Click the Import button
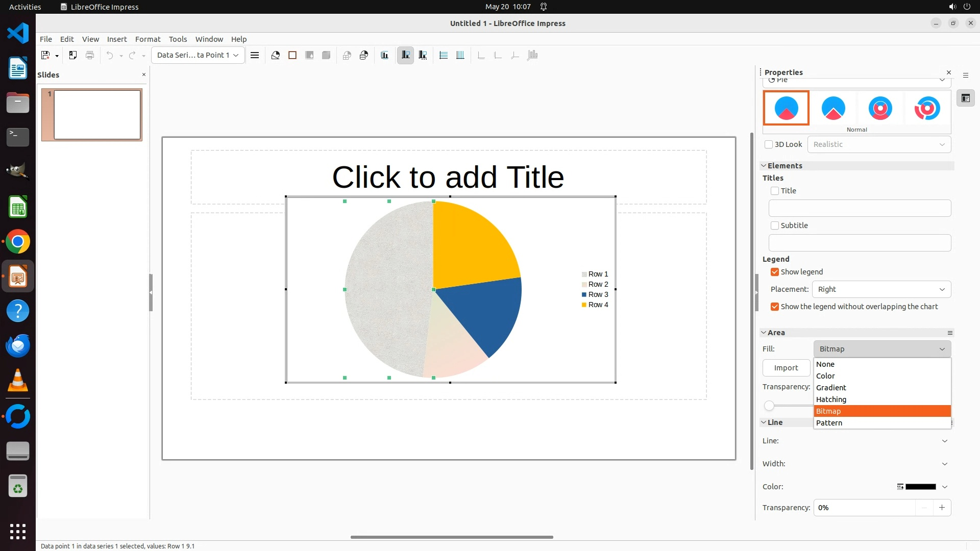980x551 pixels. point(786,368)
